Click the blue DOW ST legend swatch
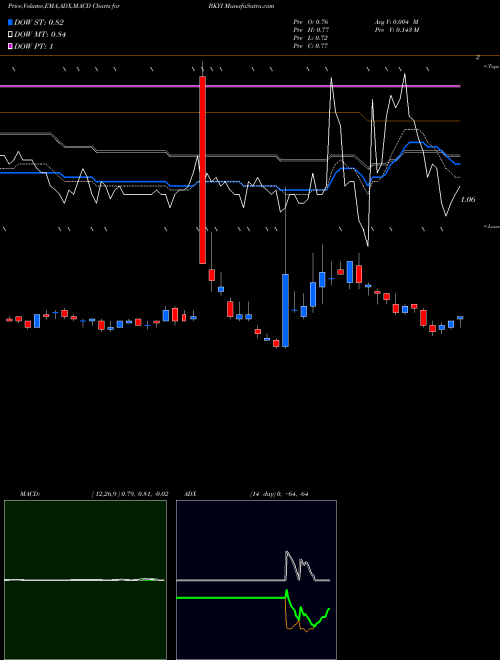This screenshot has width=500, height=660. (10, 22)
